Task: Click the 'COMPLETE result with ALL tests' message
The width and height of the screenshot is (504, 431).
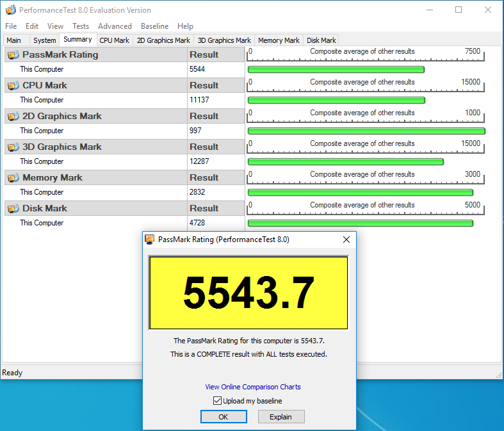Action: pyautogui.click(x=248, y=354)
